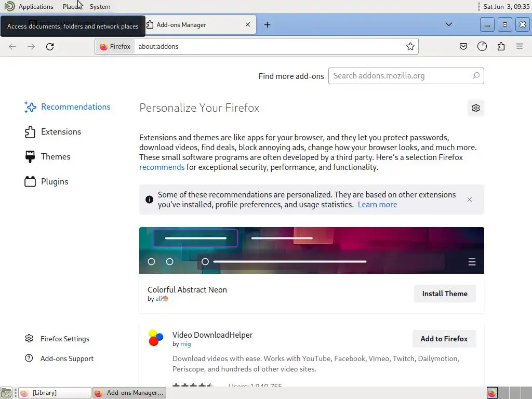Switch to the [Library] window in taskbar
Image resolution: width=532 pixels, height=399 pixels.
pos(55,393)
